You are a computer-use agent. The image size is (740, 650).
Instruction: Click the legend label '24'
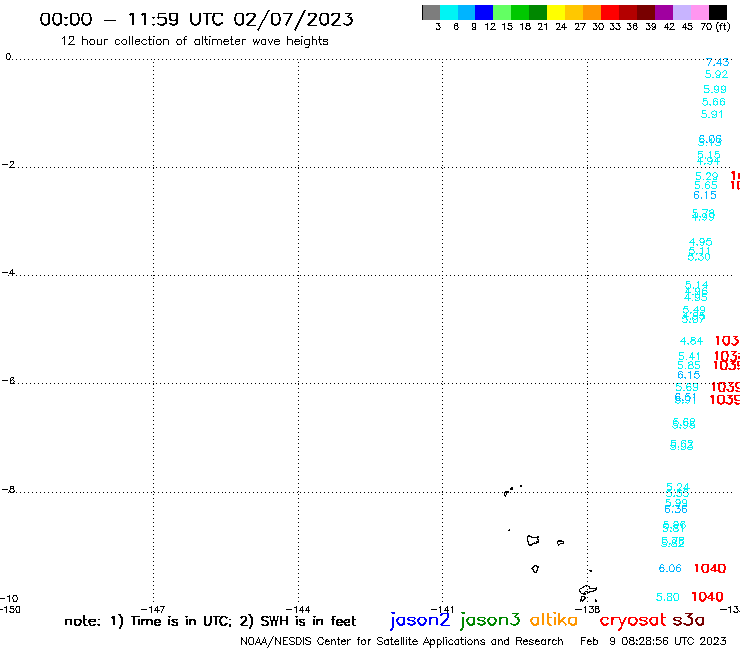click(x=561, y=27)
